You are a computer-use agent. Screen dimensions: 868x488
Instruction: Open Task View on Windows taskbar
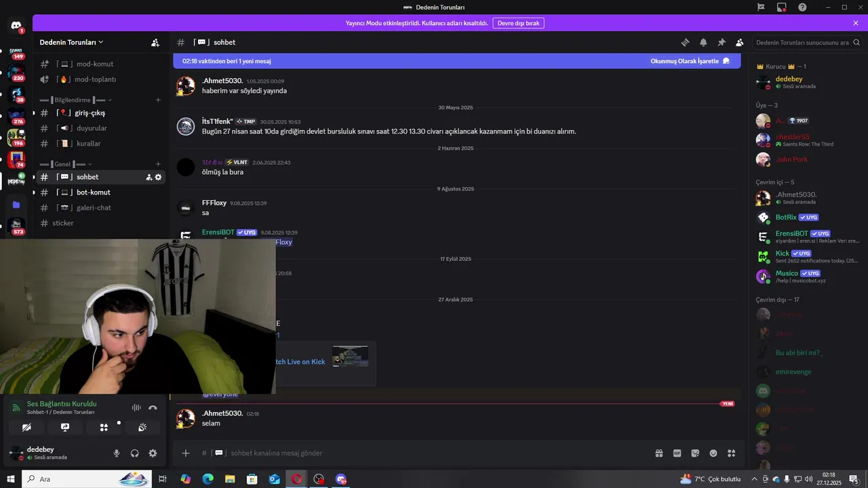[163, 479]
